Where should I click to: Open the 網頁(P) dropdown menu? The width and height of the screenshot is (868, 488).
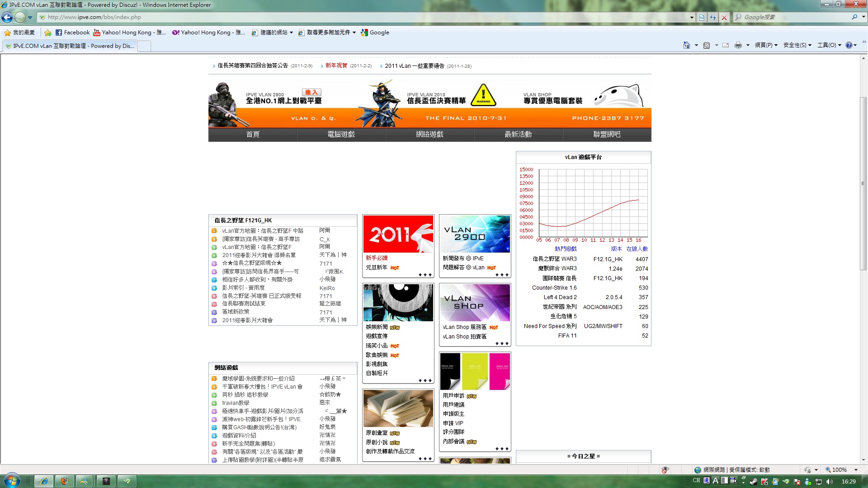(766, 45)
